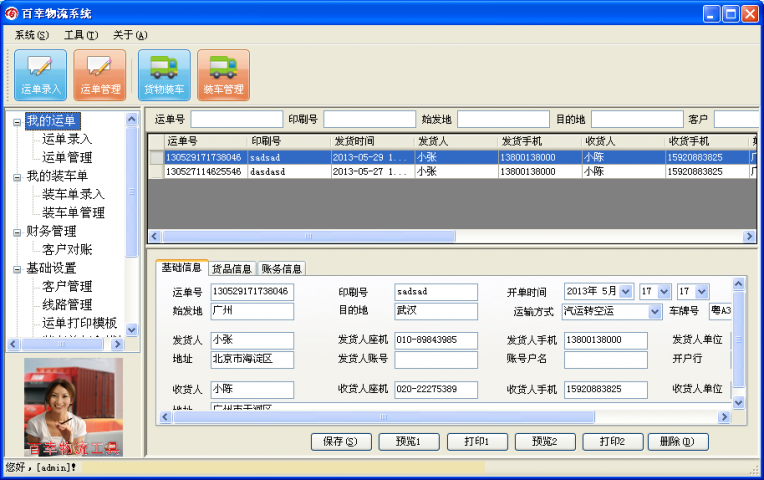Collapse the 财务管理 tree node
The image size is (764, 480).
(x=17, y=232)
